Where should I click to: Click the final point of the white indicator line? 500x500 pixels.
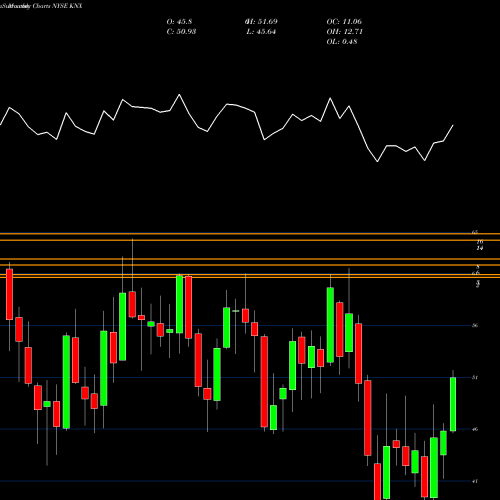[453, 125]
